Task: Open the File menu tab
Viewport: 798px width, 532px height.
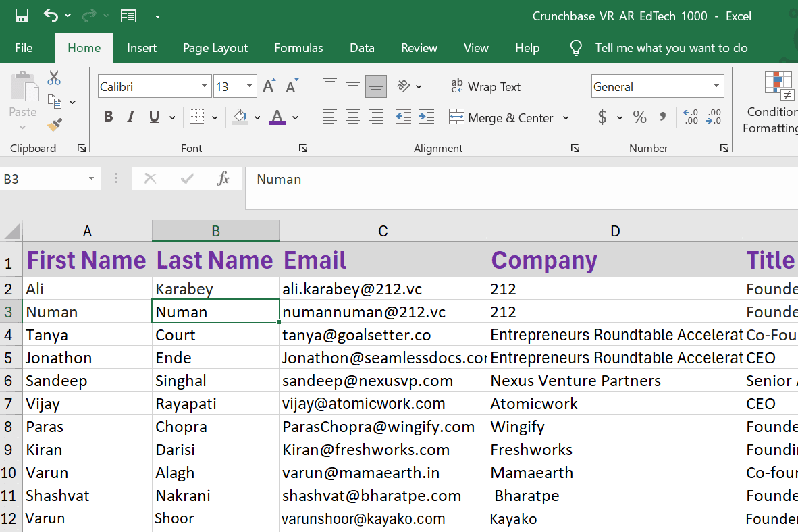Action: [24, 48]
